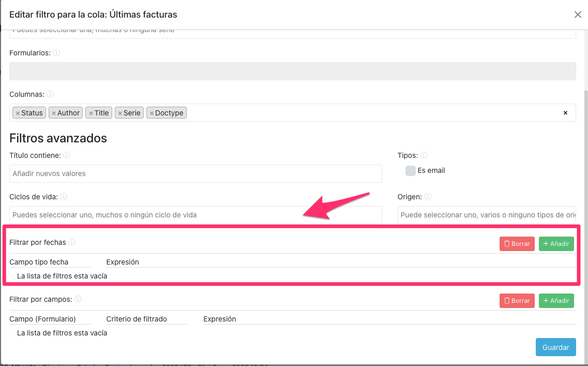Focus the Título contiene input field
The width and height of the screenshot is (588, 366).
tap(195, 173)
